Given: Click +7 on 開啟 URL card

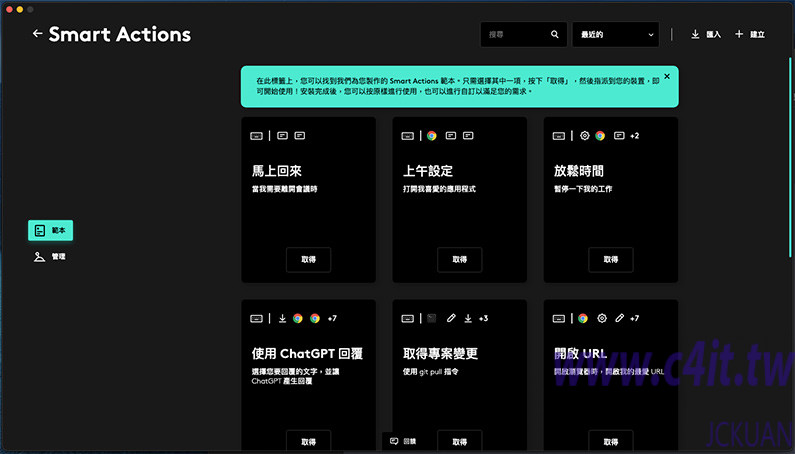Looking at the screenshot, I should click(x=634, y=318).
